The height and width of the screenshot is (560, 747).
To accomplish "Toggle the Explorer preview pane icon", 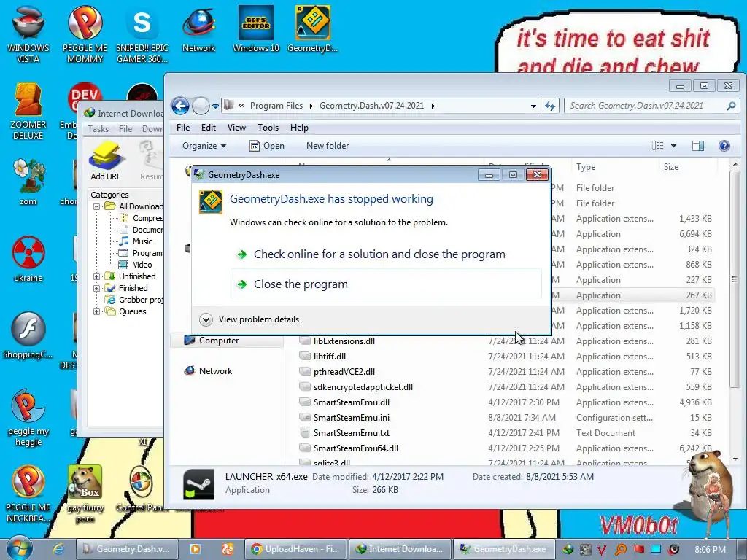I will [x=698, y=146].
